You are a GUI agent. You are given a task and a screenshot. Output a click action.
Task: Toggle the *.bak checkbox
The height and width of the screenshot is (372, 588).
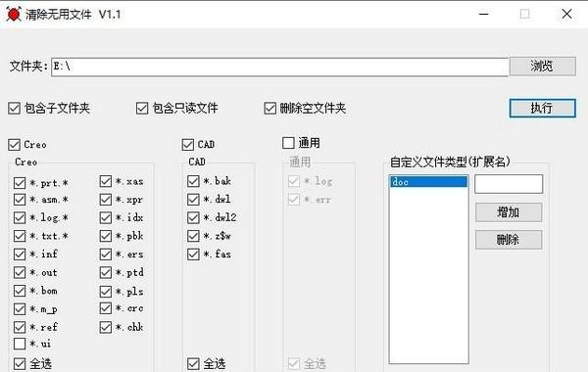[x=193, y=181]
